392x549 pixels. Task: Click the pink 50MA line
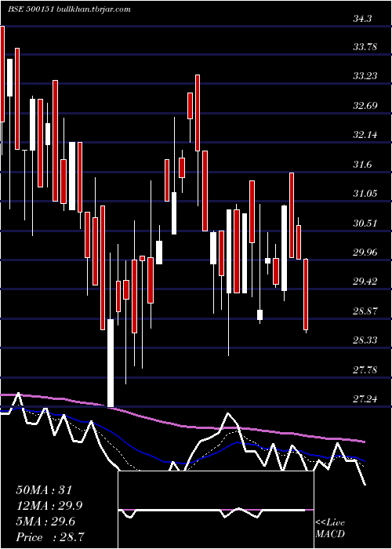pyautogui.click(x=182, y=426)
